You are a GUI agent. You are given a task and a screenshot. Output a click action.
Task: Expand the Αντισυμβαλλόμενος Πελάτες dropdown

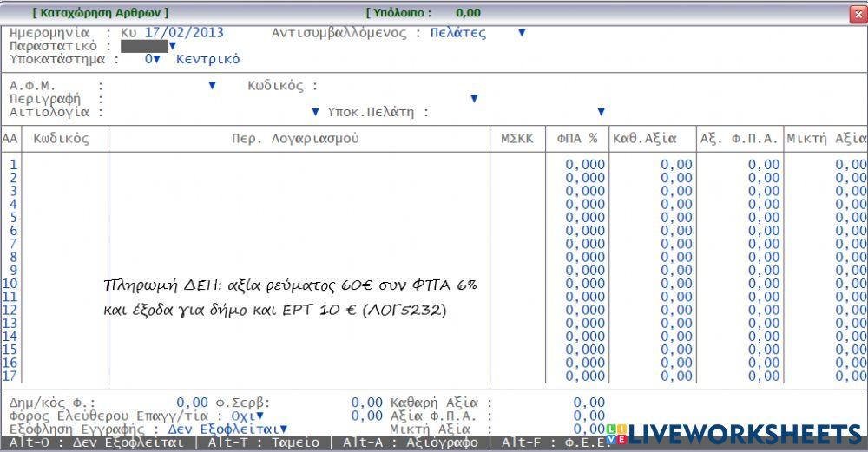[x=522, y=33]
